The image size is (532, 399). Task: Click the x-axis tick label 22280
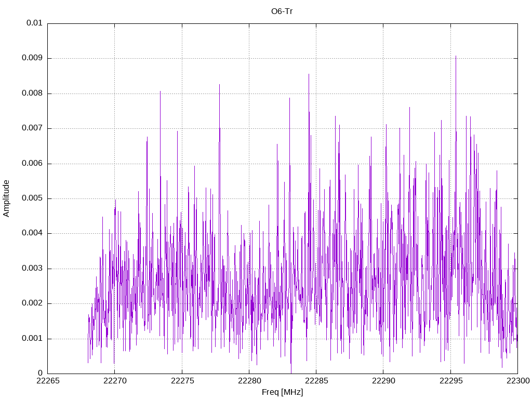249,381
